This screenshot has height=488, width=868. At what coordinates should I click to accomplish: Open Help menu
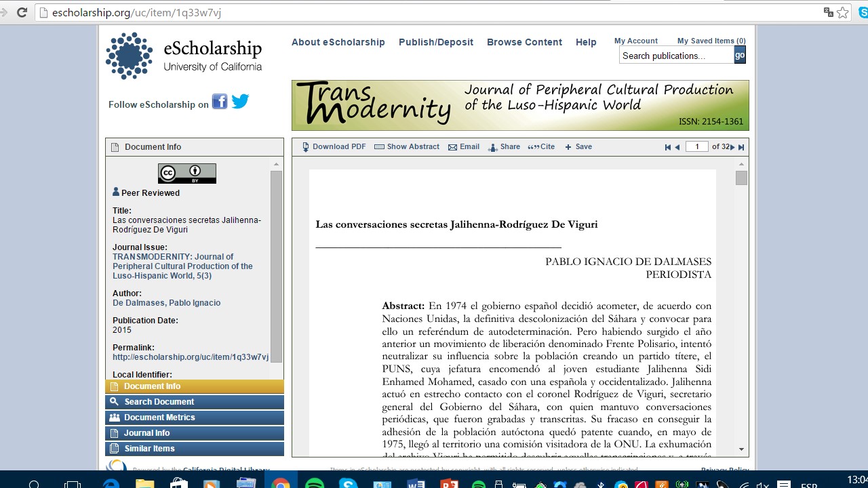click(x=586, y=42)
